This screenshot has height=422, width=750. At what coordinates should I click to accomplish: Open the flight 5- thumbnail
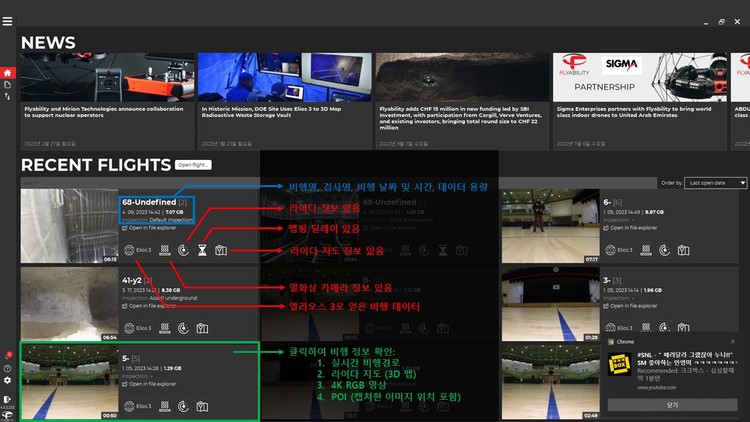69,382
